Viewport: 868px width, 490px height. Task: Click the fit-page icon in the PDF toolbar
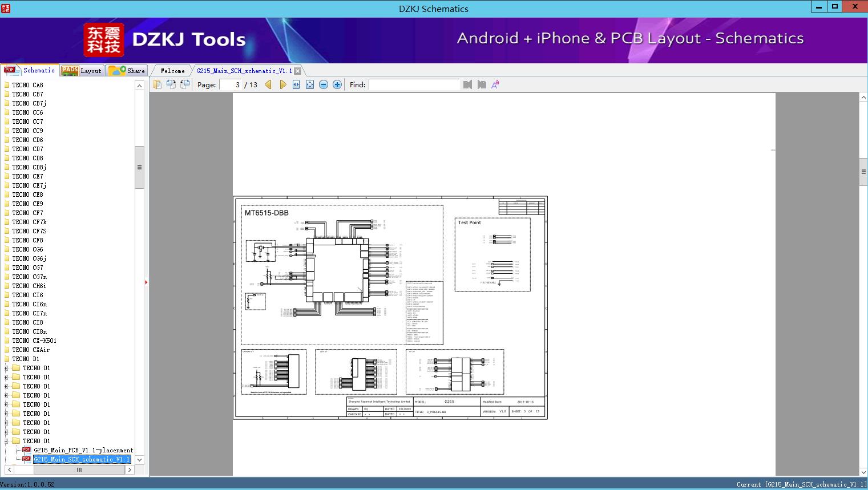pyautogui.click(x=310, y=84)
